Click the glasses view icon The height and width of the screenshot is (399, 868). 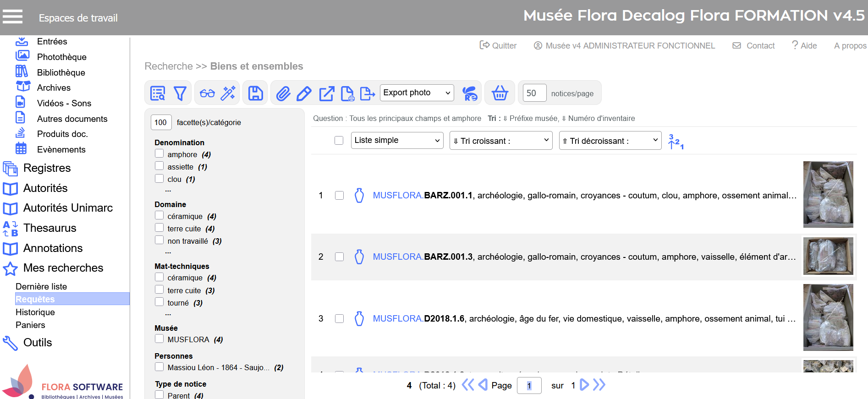[x=207, y=93]
